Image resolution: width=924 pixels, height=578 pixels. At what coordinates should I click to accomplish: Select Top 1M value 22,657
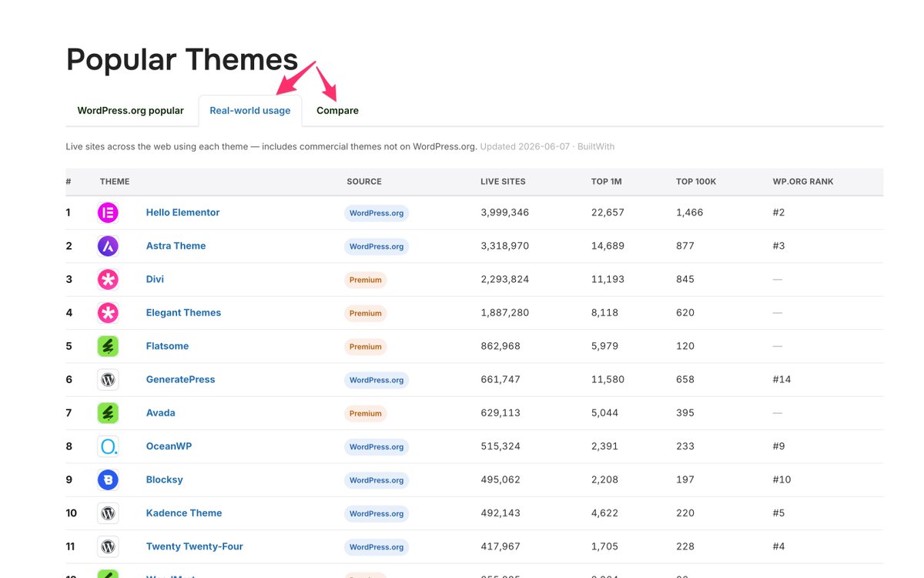pyautogui.click(x=608, y=213)
